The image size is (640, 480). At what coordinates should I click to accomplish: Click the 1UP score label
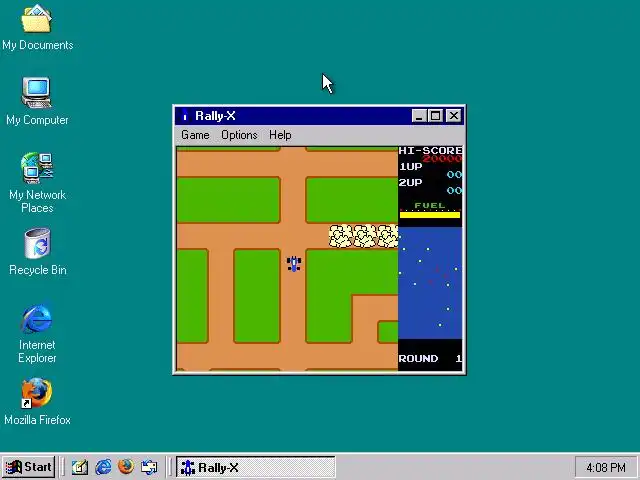411,167
